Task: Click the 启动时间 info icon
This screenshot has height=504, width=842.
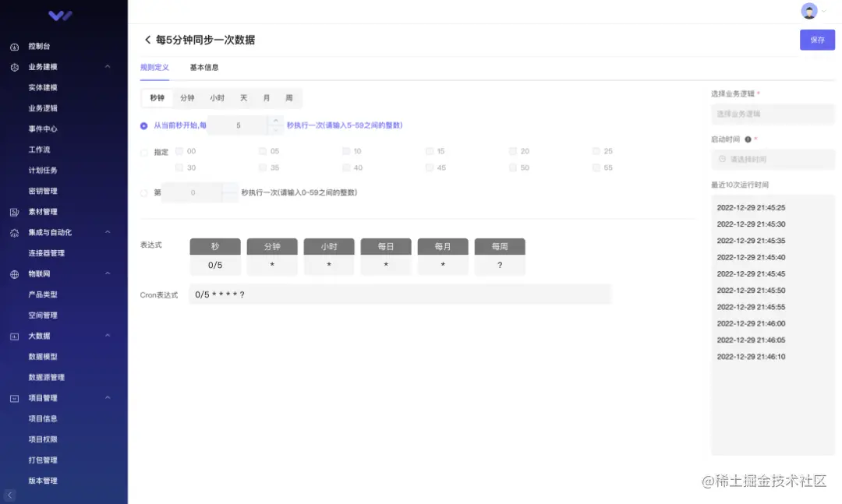Action: pos(748,139)
